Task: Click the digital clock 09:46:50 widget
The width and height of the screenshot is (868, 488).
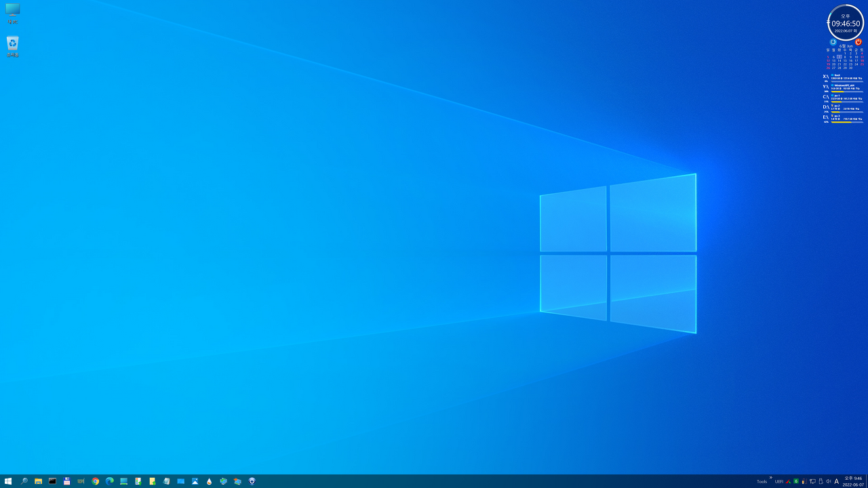Action: click(846, 23)
